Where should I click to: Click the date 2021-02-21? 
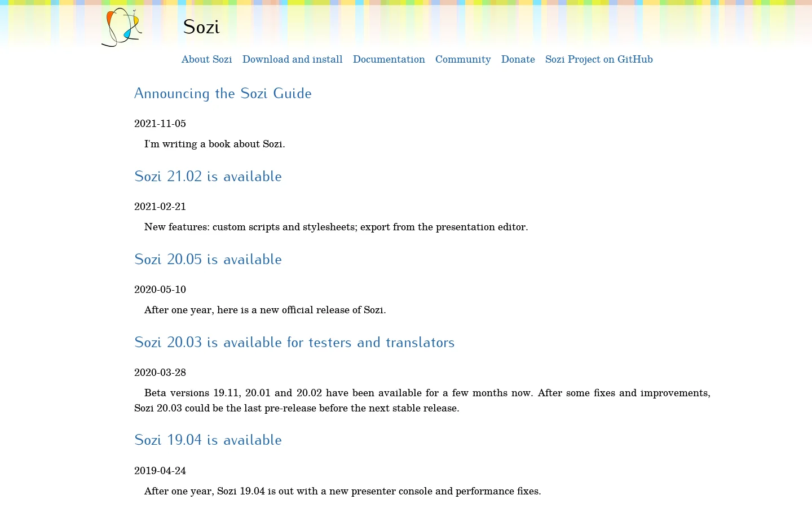[160, 207]
